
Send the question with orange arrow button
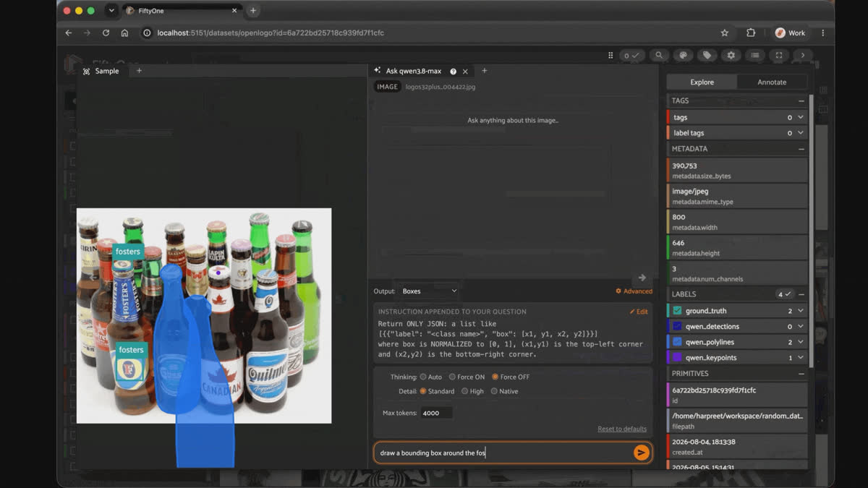[x=641, y=453]
